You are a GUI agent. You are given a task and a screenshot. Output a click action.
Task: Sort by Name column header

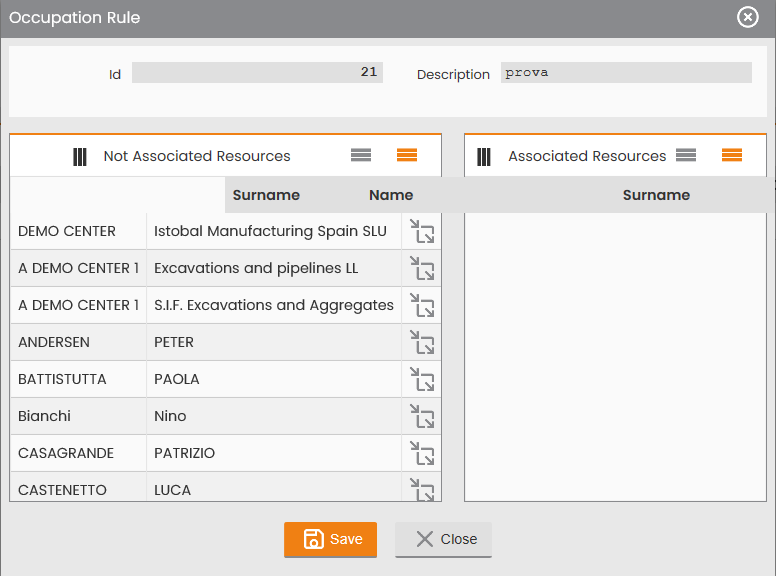[x=391, y=195]
